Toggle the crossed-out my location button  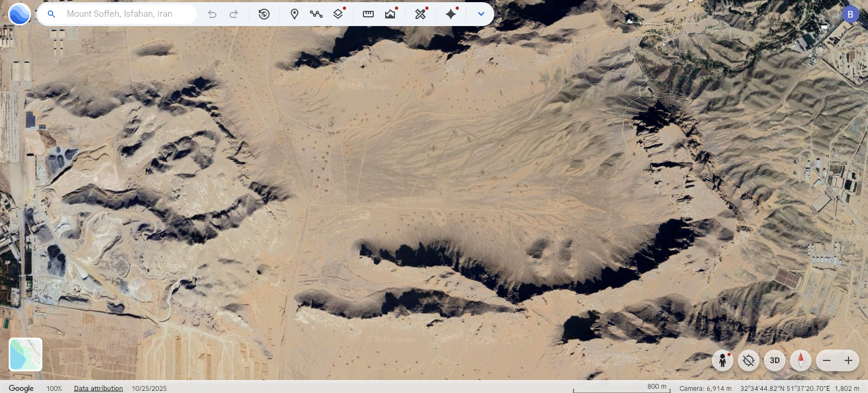749,360
